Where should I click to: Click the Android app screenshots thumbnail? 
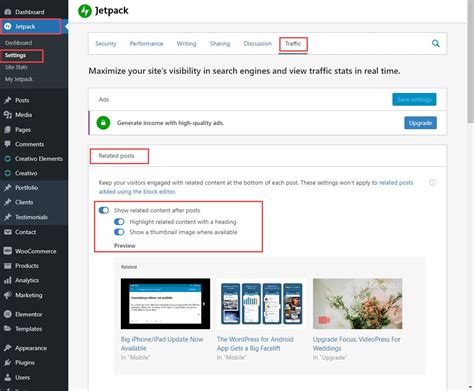(x=261, y=304)
